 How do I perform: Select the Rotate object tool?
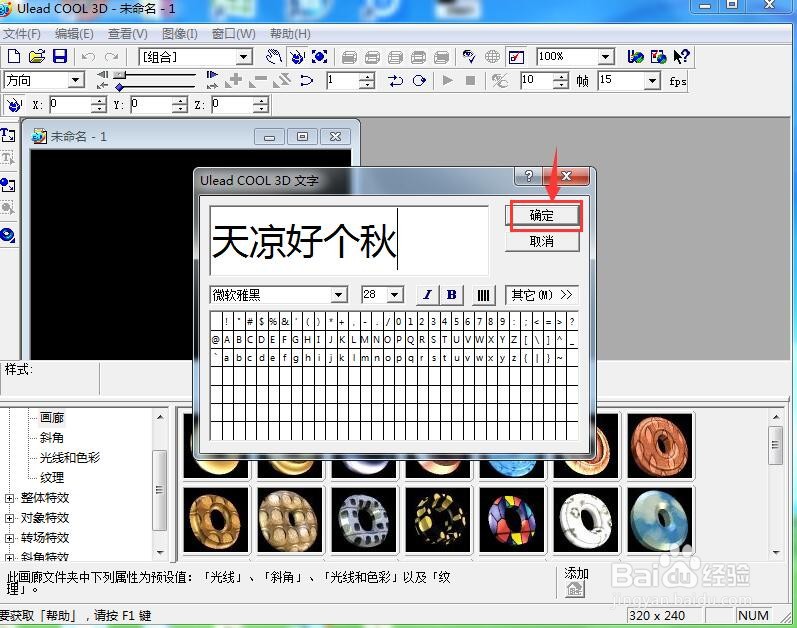point(297,56)
